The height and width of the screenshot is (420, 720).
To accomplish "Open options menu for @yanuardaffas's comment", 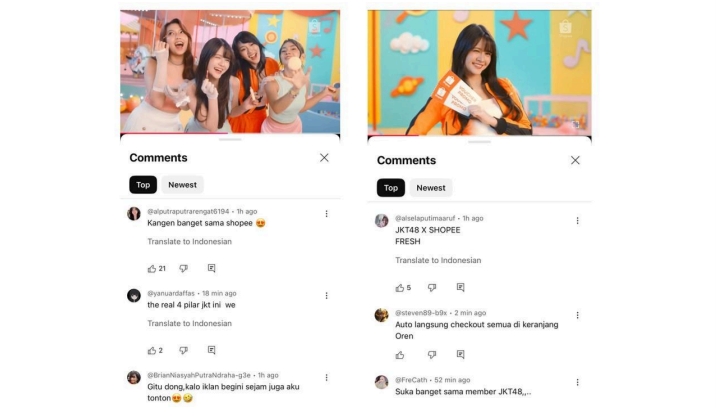I will coord(326,296).
